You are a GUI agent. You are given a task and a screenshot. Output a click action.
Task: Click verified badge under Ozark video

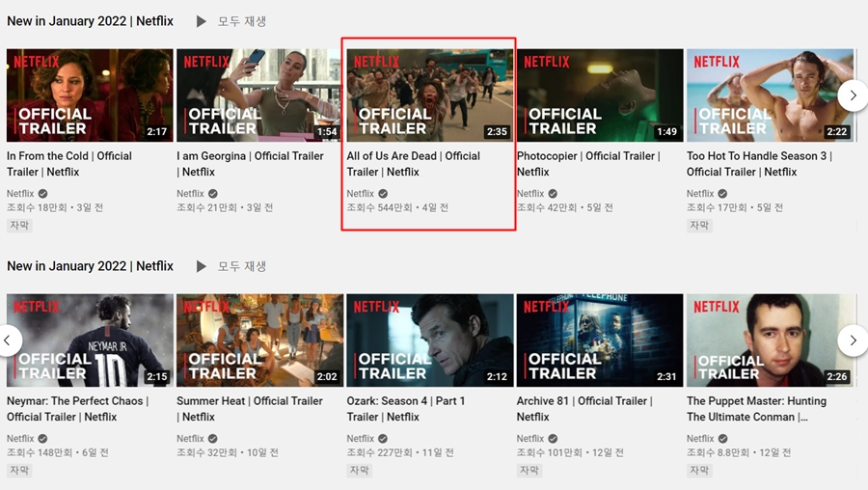pyautogui.click(x=383, y=439)
